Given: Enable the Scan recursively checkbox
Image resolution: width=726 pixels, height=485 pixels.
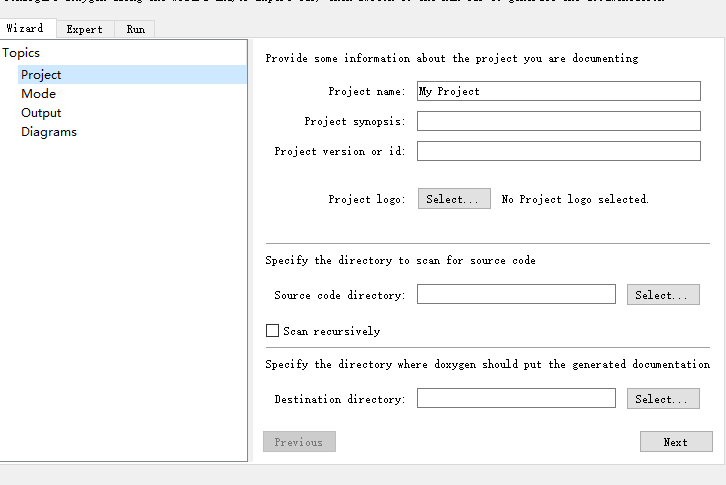Looking at the screenshot, I should [x=272, y=331].
